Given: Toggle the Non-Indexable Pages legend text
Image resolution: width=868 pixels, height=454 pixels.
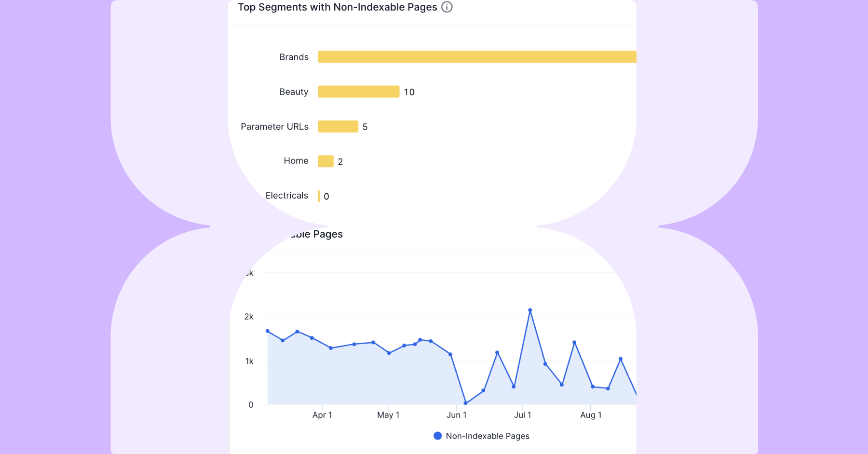Looking at the screenshot, I should [x=487, y=436].
